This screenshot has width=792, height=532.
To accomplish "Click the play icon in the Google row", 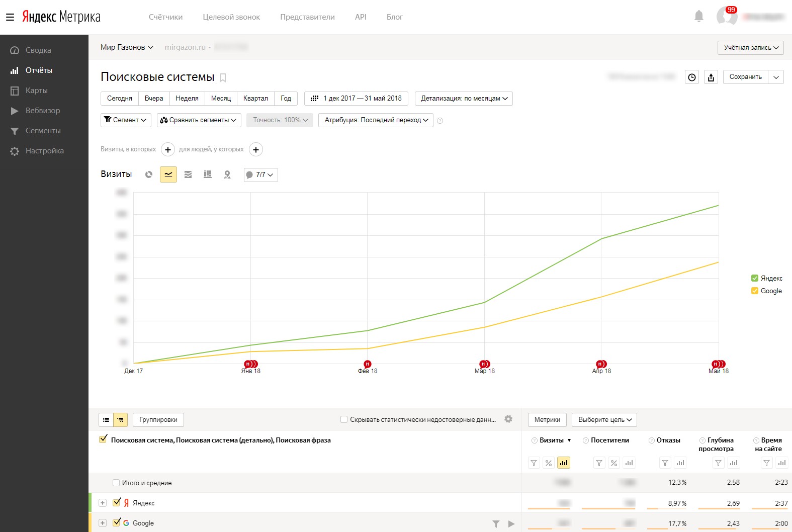I will coord(511,523).
